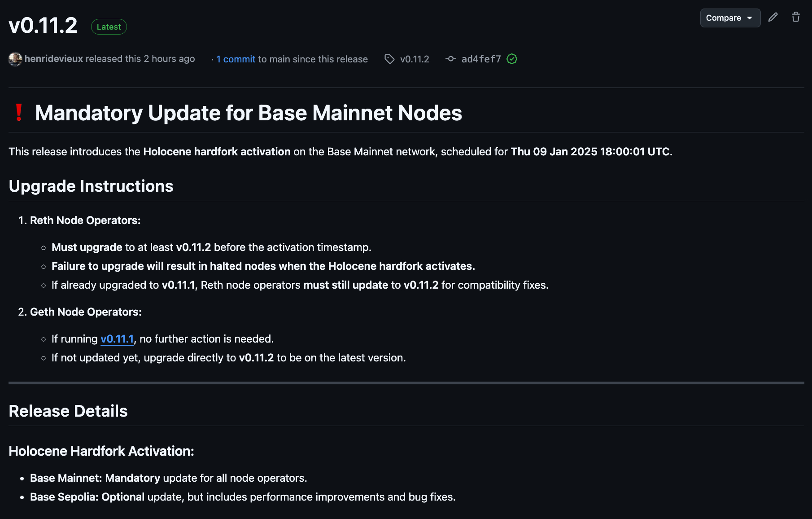Click the Upgrade Instructions heading
812x519 pixels.
click(91, 186)
